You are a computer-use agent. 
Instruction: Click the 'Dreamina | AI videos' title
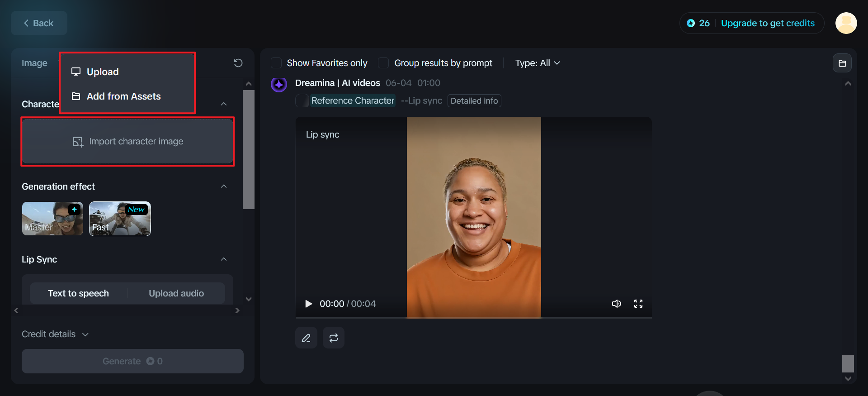pyautogui.click(x=338, y=83)
